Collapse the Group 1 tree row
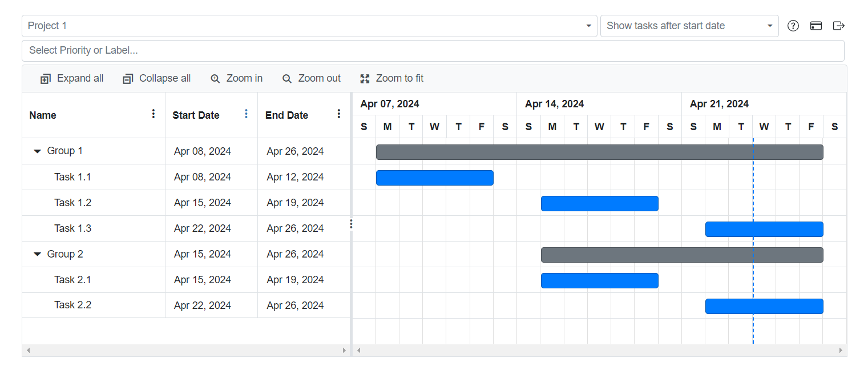Image resolution: width=868 pixels, height=378 pixels. click(x=38, y=151)
